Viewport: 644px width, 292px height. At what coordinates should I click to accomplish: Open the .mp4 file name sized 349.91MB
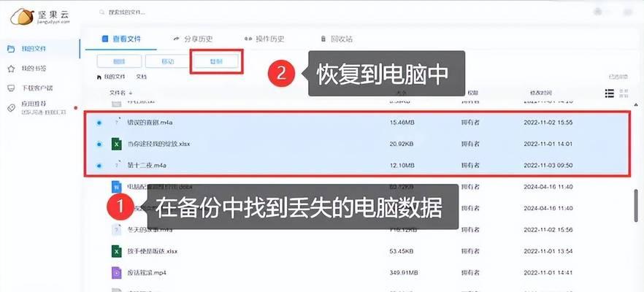147,272
